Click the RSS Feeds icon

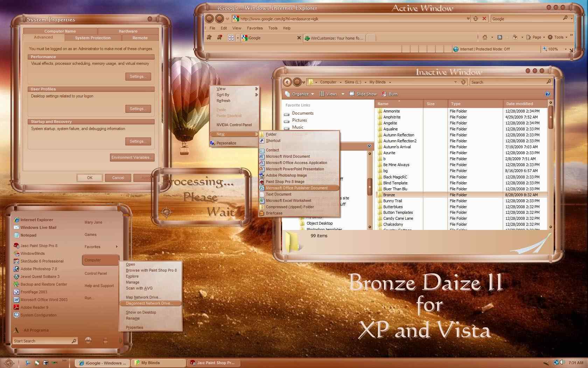500,37
